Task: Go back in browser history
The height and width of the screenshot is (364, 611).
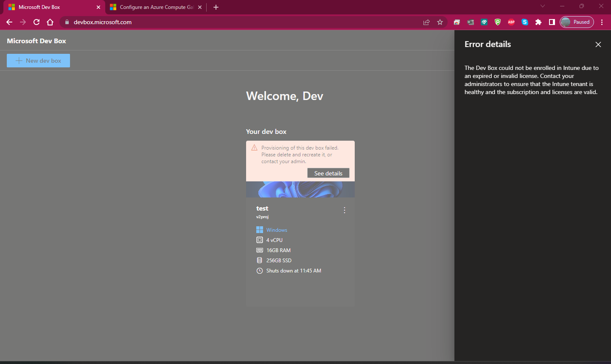Action: pyautogui.click(x=9, y=22)
